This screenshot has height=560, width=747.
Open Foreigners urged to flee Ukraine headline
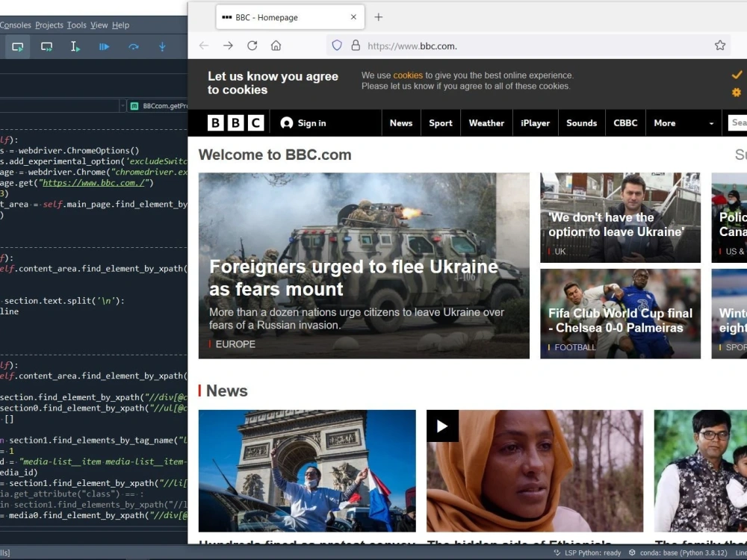coord(353,278)
